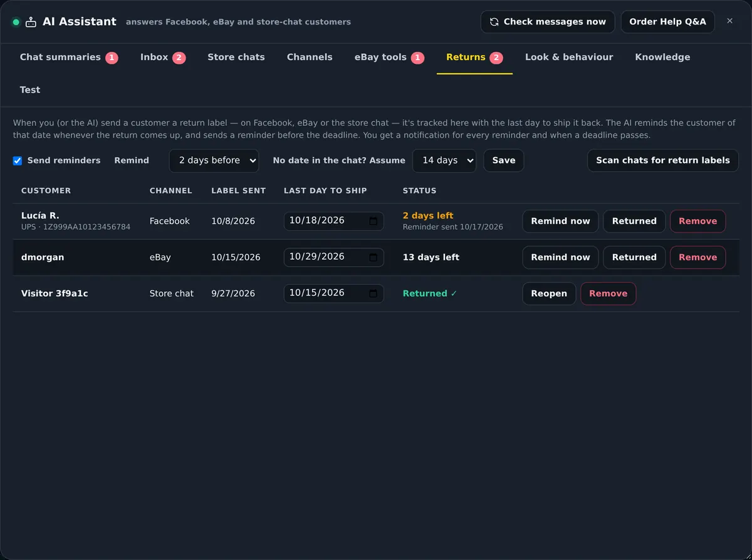
Task: Reopen Visitor 3f9a1c return
Action: 549,294
